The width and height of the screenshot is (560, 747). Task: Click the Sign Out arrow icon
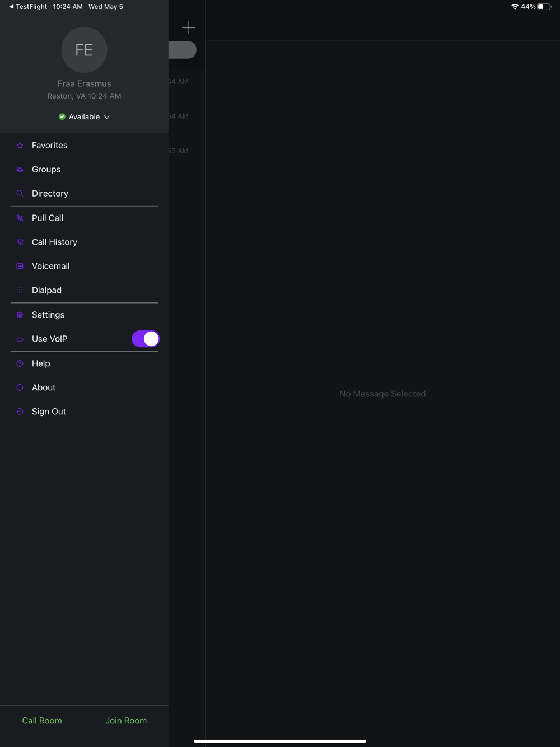pyautogui.click(x=20, y=412)
